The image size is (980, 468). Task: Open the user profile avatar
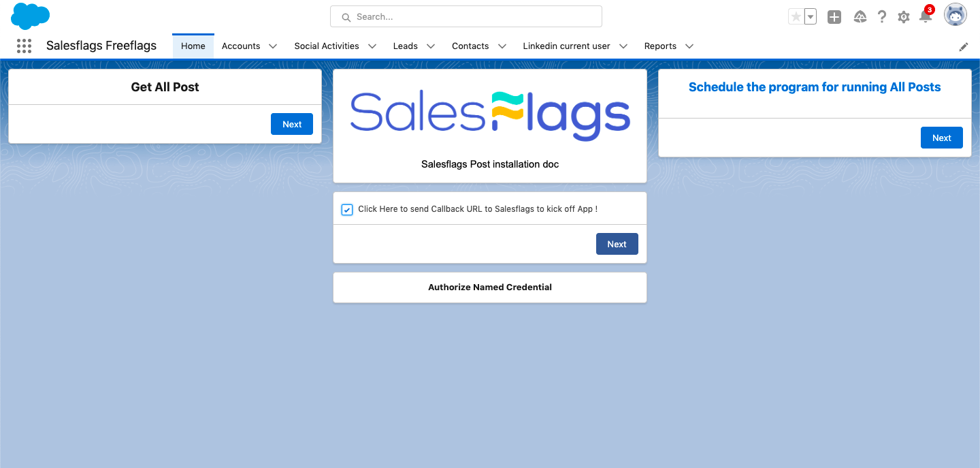pos(955,15)
